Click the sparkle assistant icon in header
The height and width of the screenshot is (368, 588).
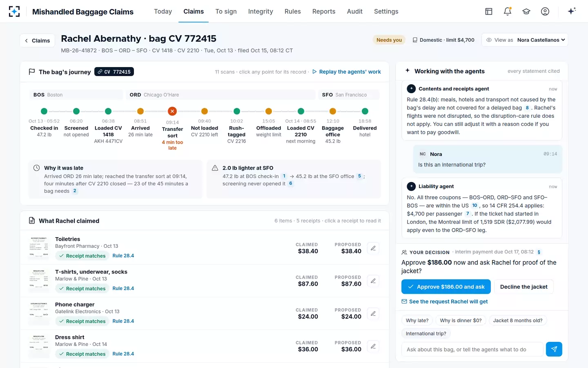pos(572,11)
